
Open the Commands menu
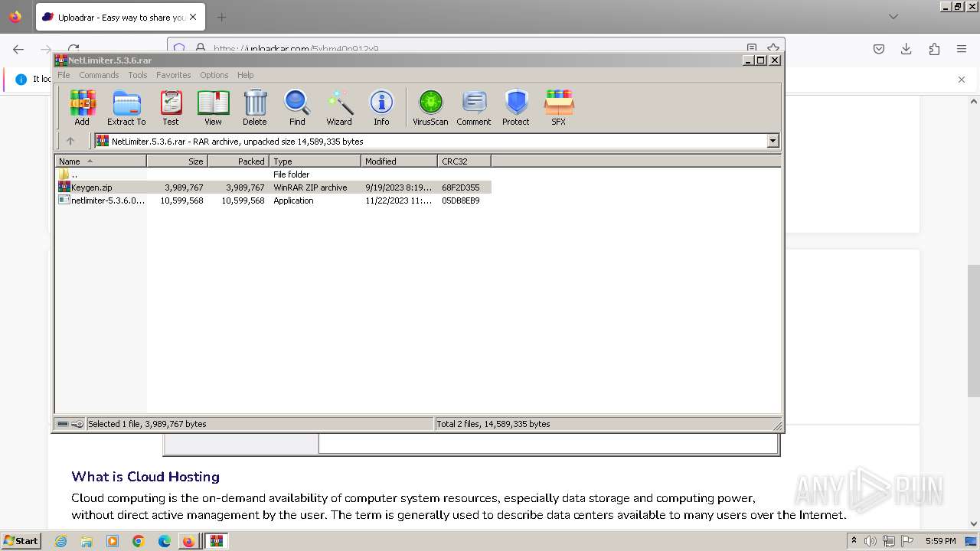point(99,75)
